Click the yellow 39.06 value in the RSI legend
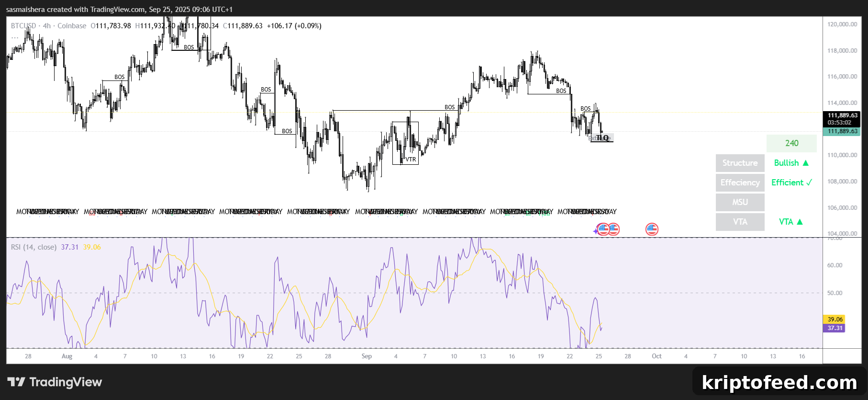The width and height of the screenshot is (868, 400). click(x=92, y=247)
